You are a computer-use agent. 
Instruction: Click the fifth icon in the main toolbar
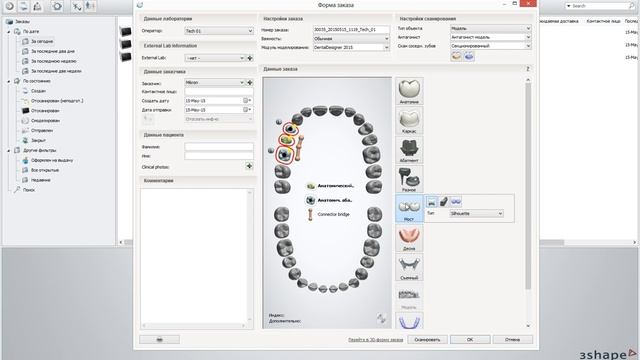point(77,6)
